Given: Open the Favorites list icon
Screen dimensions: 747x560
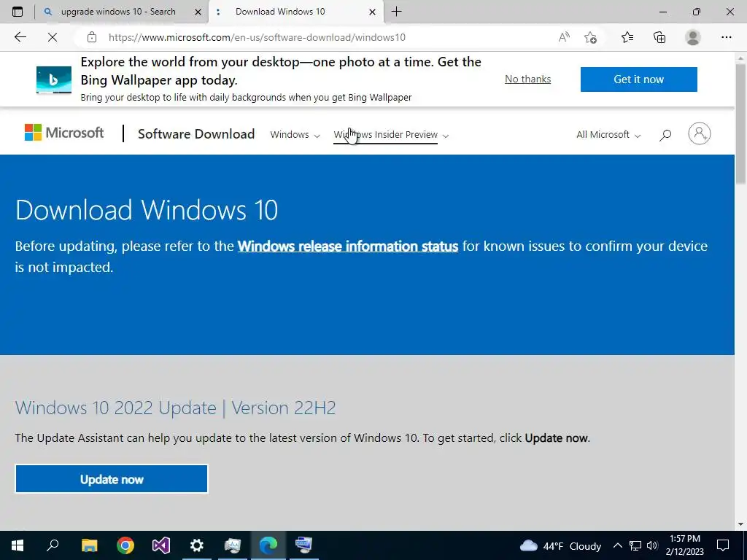Looking at the screenshot, I should coord(627,37).
